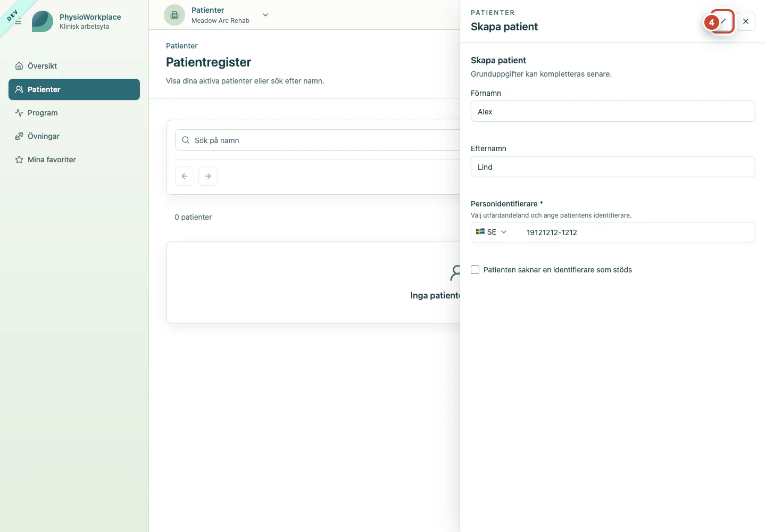This screenshot has height=532, width=766.
Task: Check 'Patienten saknar en identifierare' checkbox
Action: 475,270
